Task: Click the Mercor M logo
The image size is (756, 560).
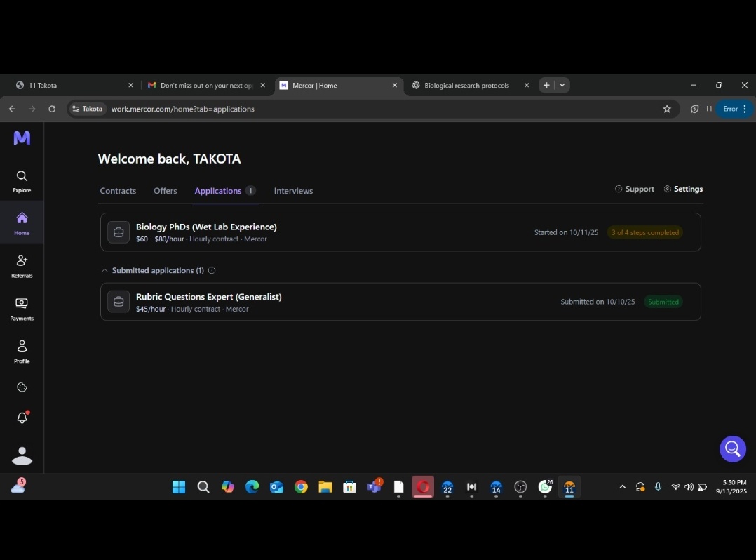Action: pyautogui.click(x=22, y=138)
